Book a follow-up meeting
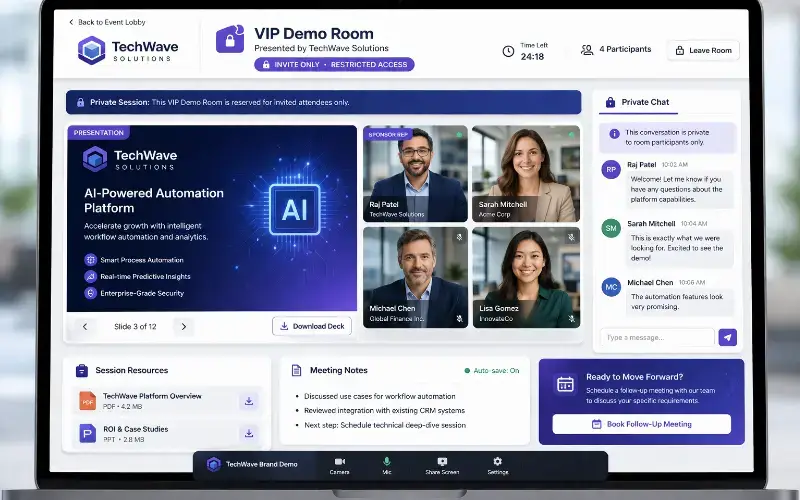 tap(641, 424)
